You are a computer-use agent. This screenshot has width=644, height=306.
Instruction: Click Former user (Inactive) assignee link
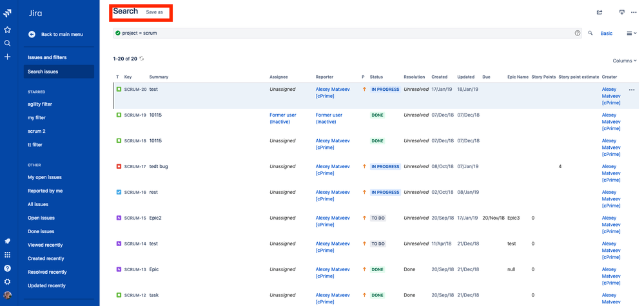283,119
